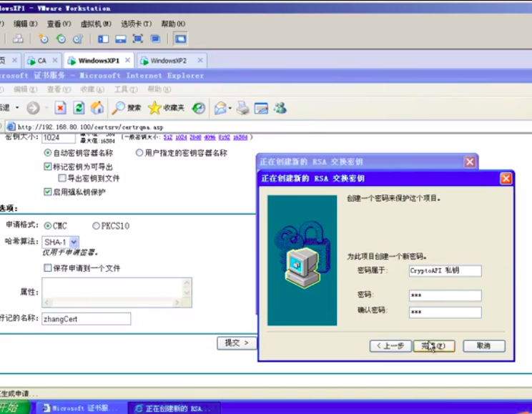Check save request to a file (保存申请到一个文件) box
The height and width of the screenshot is (414, 532).
(x=48, y=268)
